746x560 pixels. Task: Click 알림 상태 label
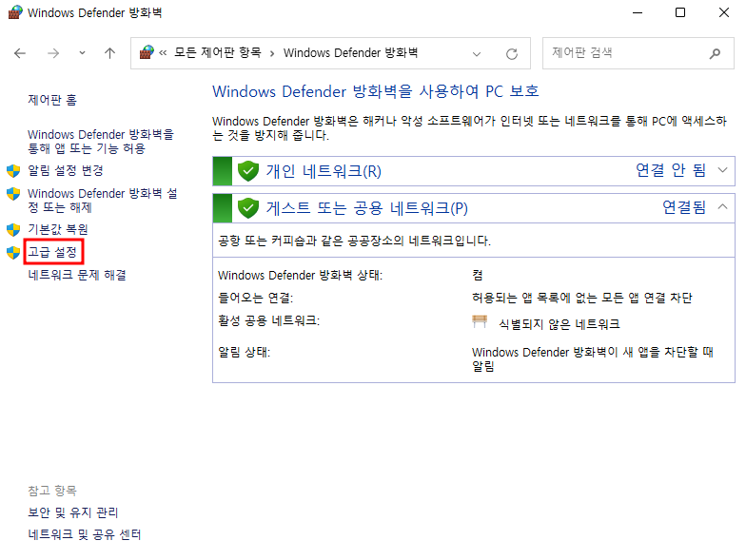[x=244, y=352]
